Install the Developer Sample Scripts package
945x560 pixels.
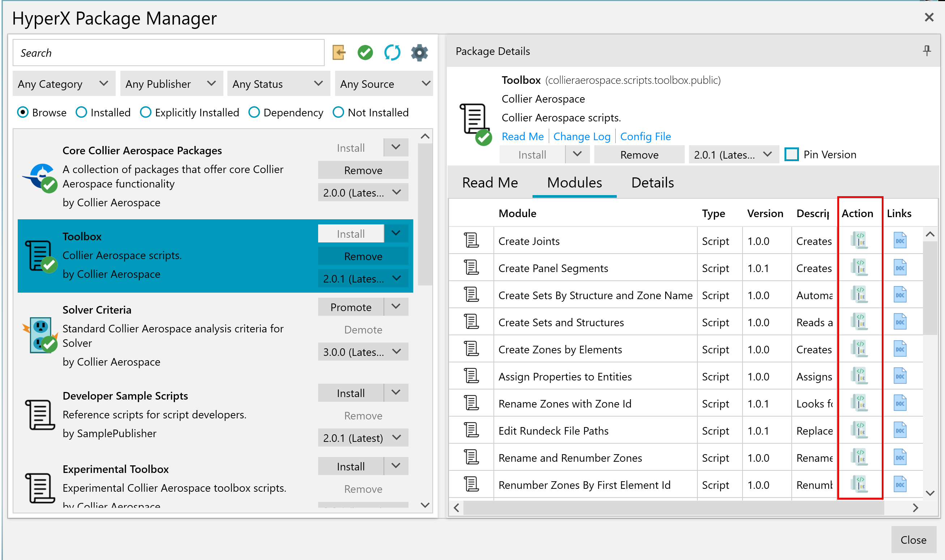[351, 393]
